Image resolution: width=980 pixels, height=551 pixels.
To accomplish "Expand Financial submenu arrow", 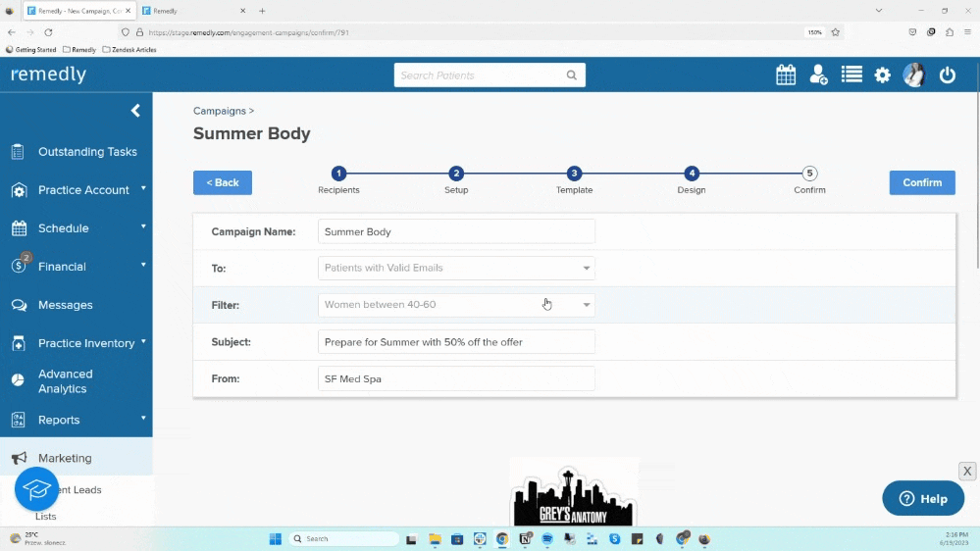I will click(x=143, y=265).
